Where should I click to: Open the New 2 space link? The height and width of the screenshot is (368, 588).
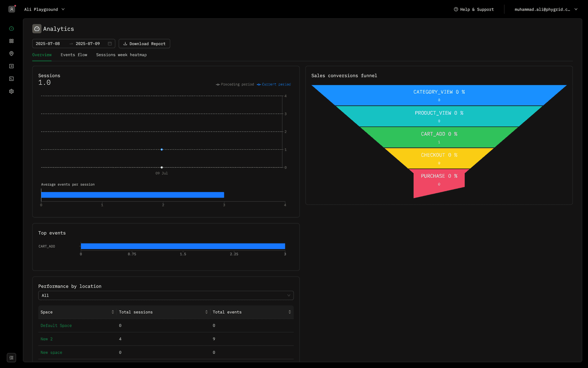click(x=46, y=339)
